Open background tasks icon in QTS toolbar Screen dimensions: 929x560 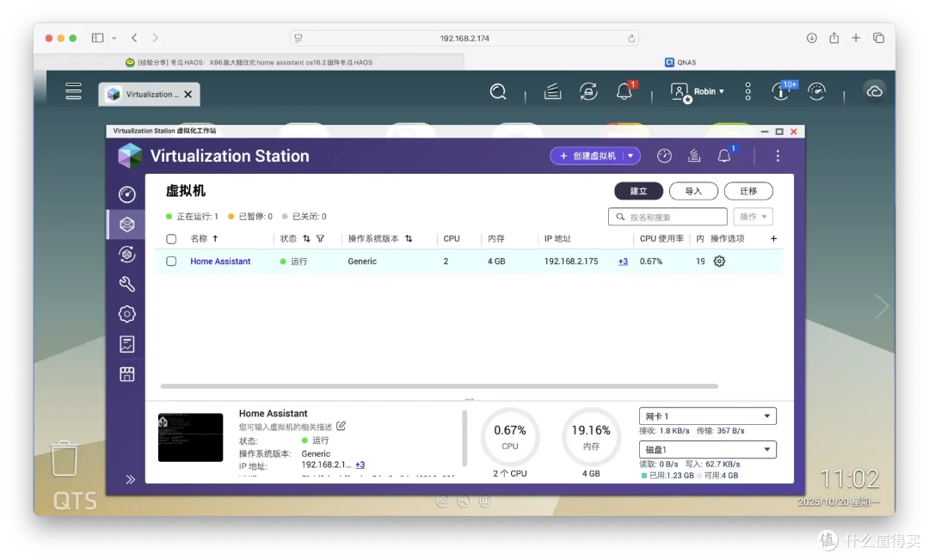[x=552, y=91]
